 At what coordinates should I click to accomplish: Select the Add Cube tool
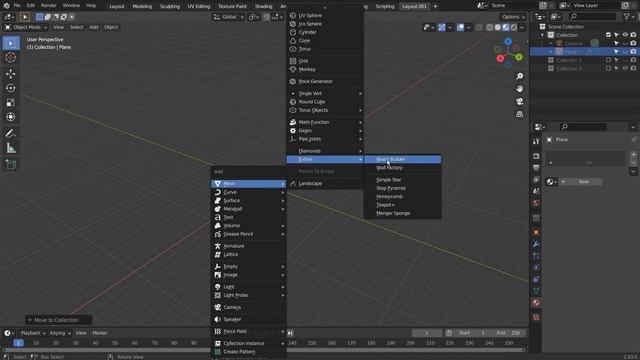(x=11, y=164)
